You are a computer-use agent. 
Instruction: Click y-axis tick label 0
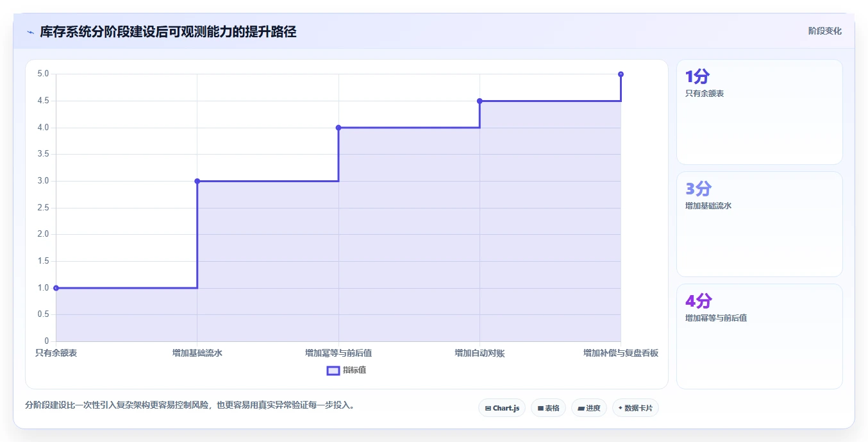click(47, 341)
